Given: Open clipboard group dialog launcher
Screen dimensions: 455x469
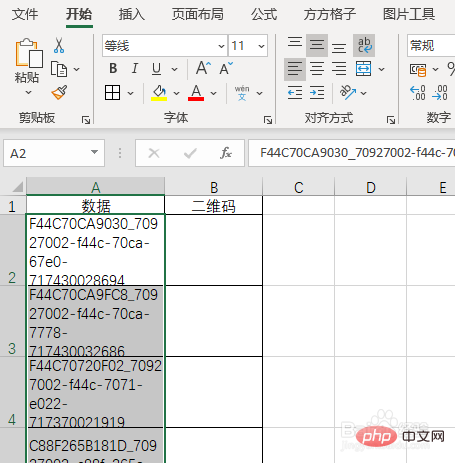Looking at the screenshot, I should click(x=86, y=120).
